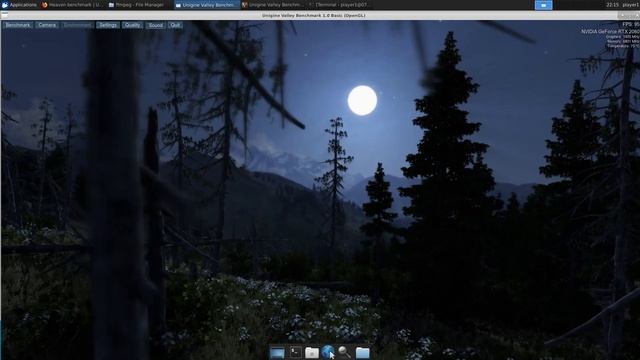640x360 pixels.
Task: Click the Applications logo icon in top panel
Action: [x=5, y=5]
